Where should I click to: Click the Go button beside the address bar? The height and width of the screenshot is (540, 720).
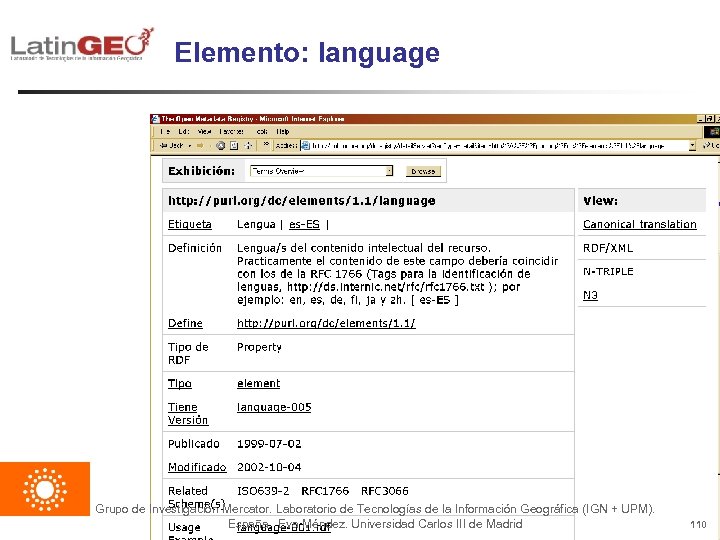click(711, 146)
